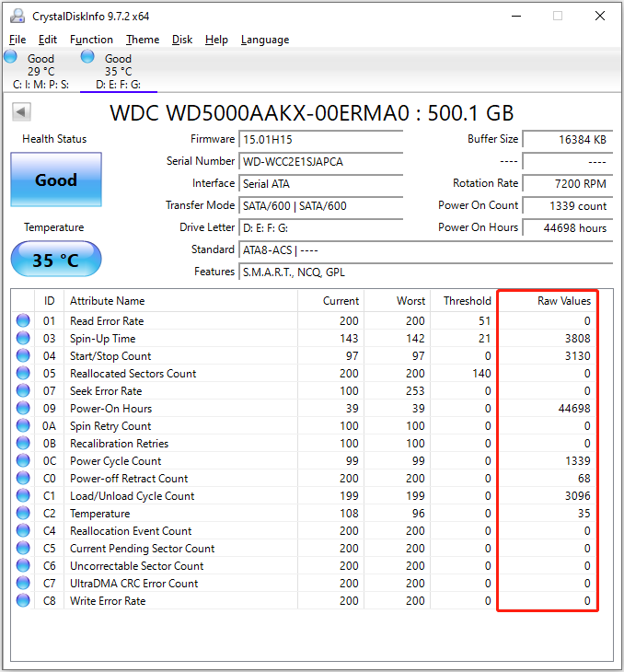Click the Serial Number field WD-WCC2E1SJAPCA
The height and width of the screenshot is (672, 624).
[321, 162]
